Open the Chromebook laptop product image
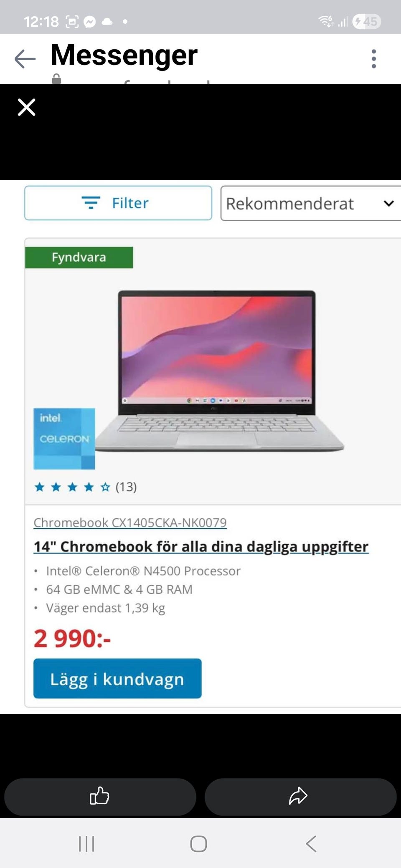Viewport: 401px width, 868px height. click(220, 371)
